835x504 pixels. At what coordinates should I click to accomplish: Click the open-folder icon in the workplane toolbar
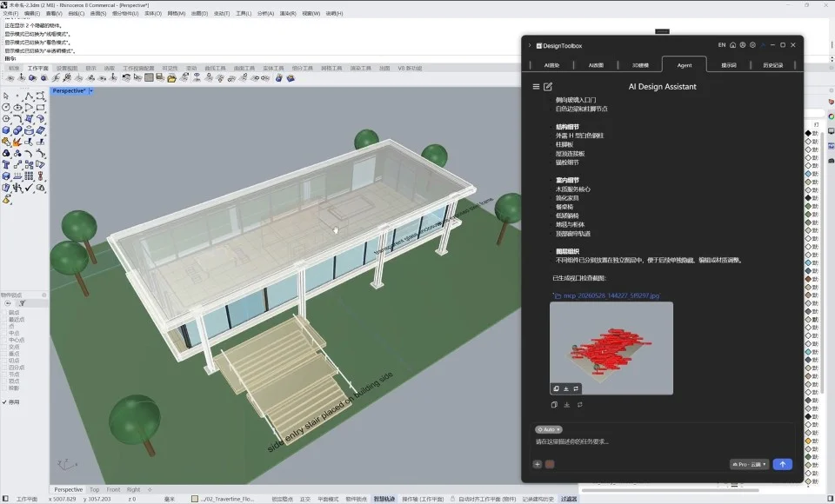click(x=171, y=78)
